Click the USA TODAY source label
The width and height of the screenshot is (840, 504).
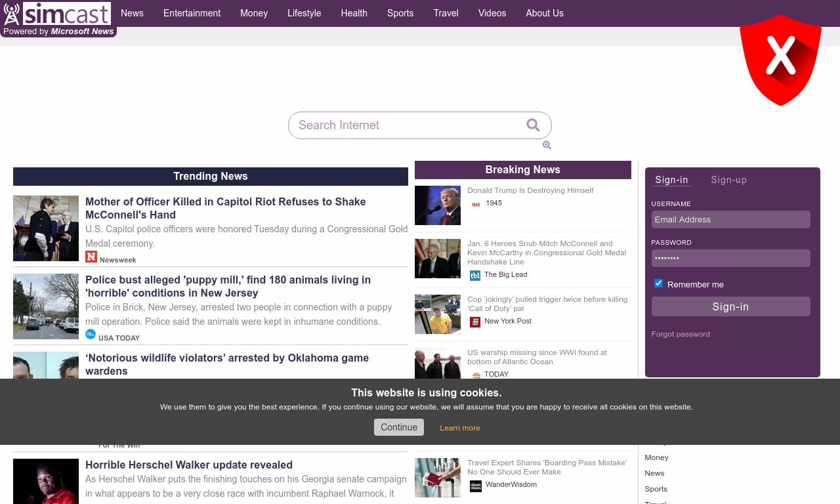tap(119, 338)
